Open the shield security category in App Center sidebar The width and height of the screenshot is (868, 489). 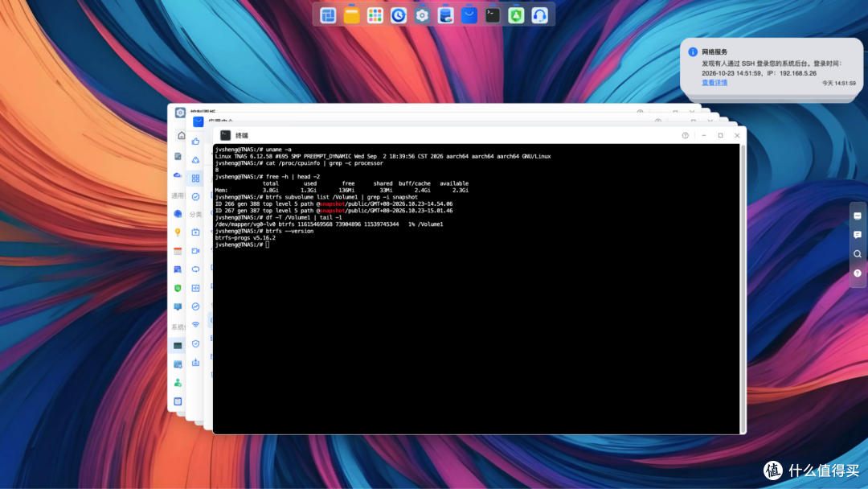click(195, 344)
